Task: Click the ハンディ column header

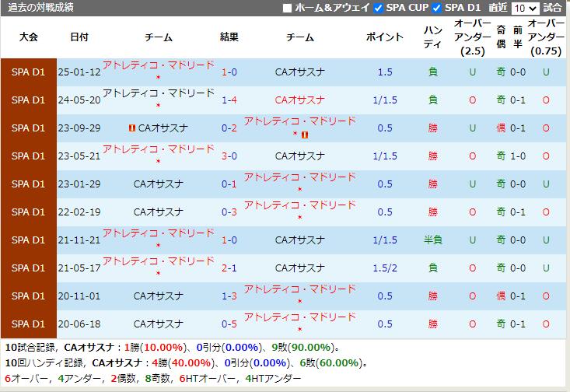Action: [x=432, y=37]
